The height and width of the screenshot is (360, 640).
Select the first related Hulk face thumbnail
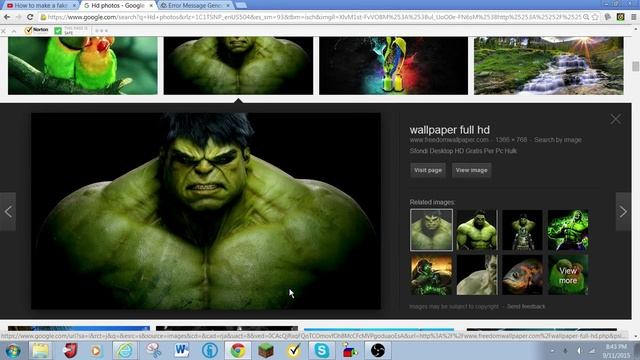point(431,230)
